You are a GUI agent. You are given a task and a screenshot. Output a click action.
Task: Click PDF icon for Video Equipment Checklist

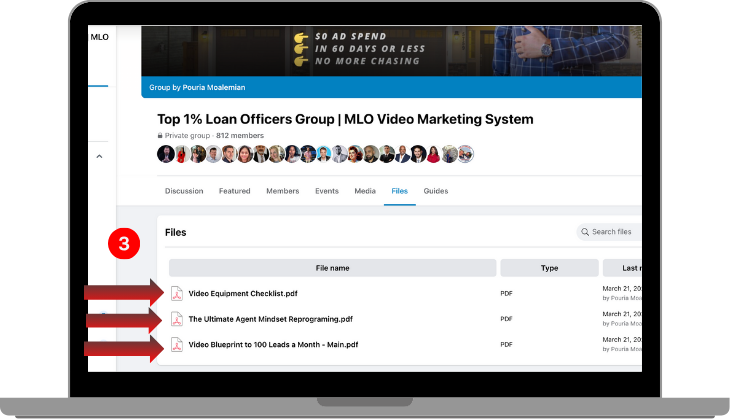point(177,294)
